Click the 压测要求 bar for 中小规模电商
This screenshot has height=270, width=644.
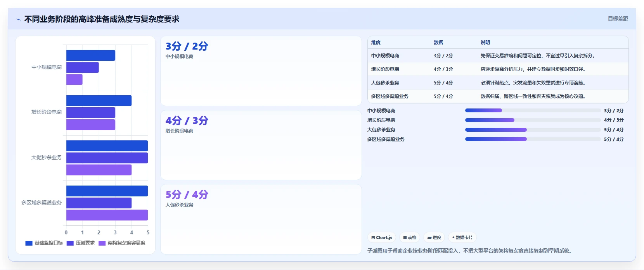point(83,67)
